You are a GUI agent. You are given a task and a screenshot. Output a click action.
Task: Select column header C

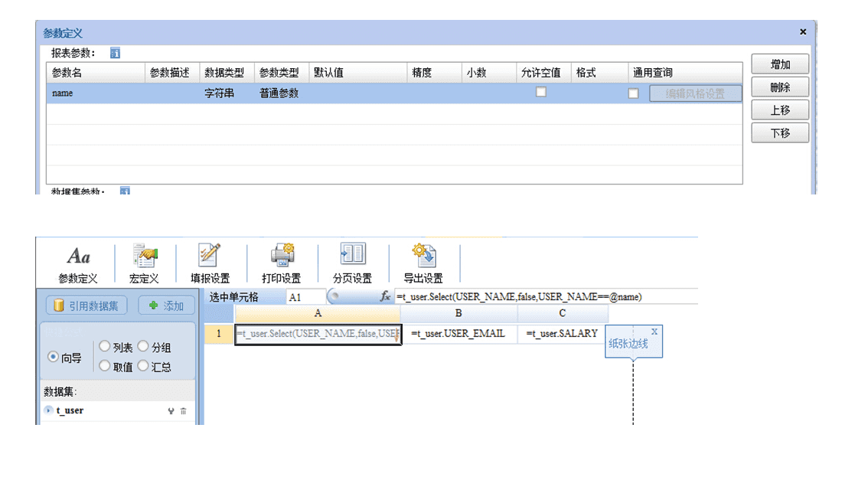click(x=562, y=313)
